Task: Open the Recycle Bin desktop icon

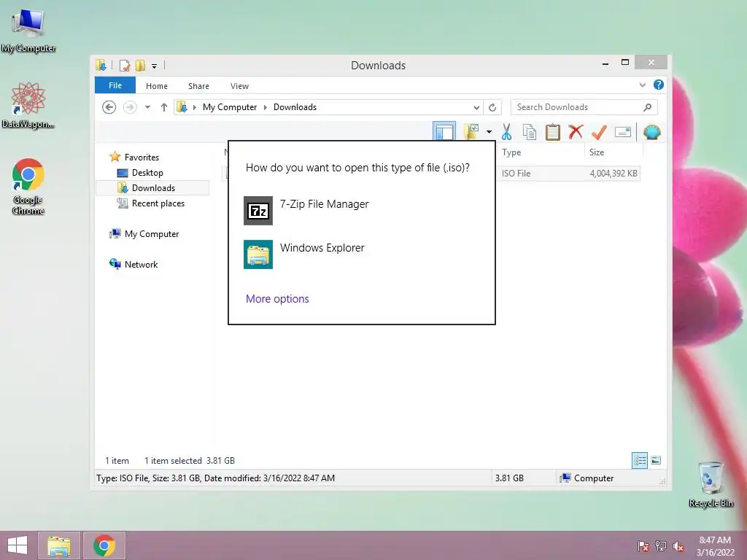Action: [x=711, y=484]
